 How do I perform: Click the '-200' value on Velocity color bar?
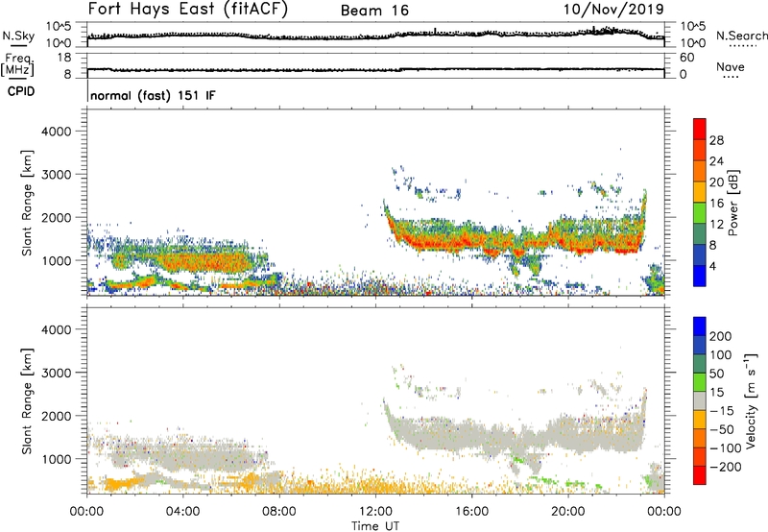click(x=726, y=467)
